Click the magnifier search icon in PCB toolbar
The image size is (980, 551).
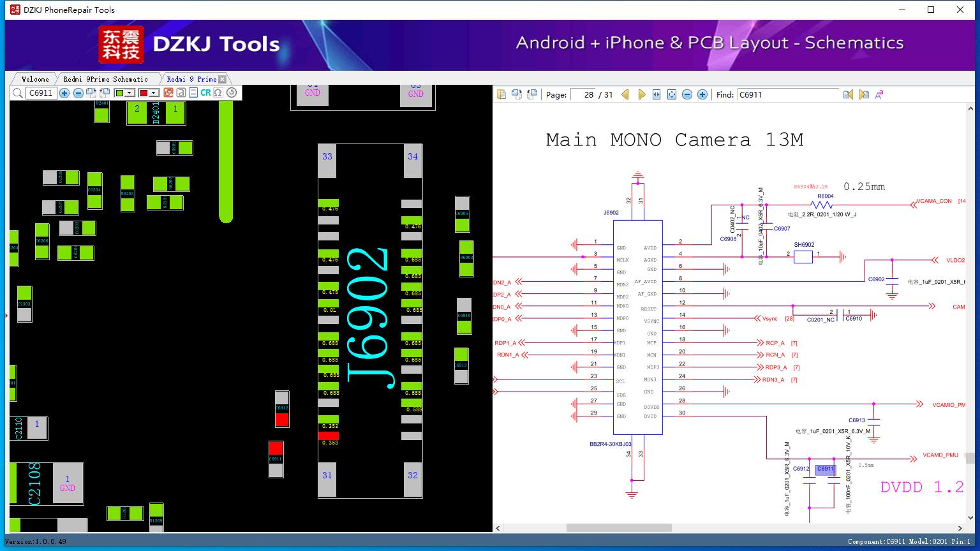[x=18, y=93]
